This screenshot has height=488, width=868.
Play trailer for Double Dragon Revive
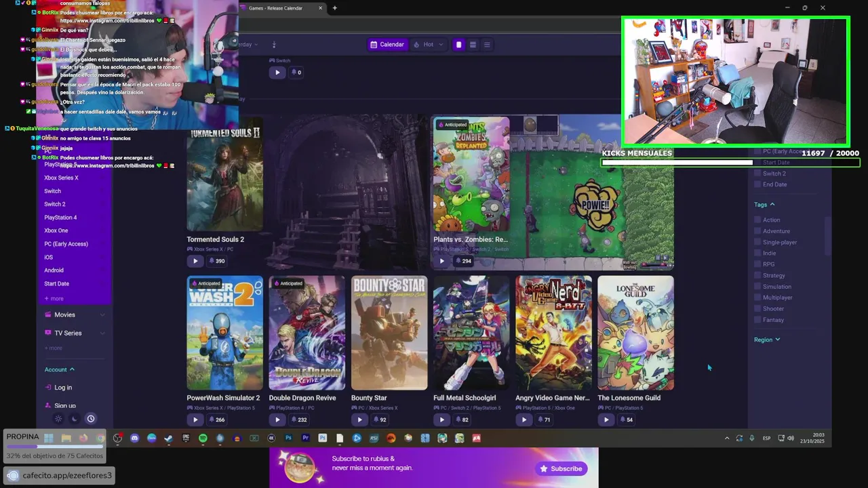point(277,420)
